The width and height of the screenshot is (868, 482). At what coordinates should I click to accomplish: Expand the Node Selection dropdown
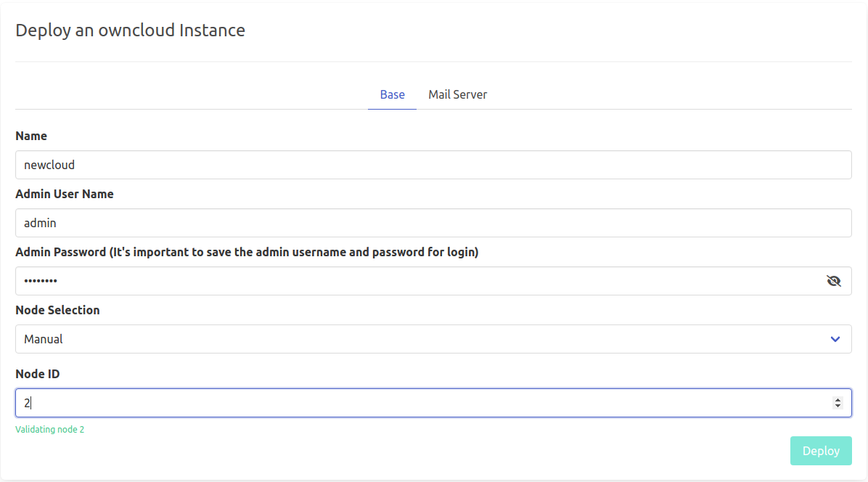point(433,339)
